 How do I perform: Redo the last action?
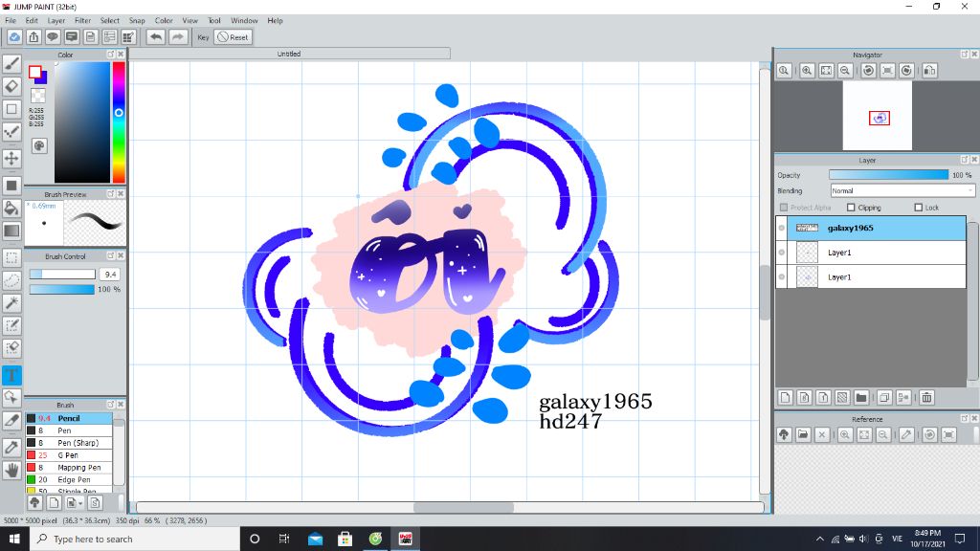pos(178,37)
